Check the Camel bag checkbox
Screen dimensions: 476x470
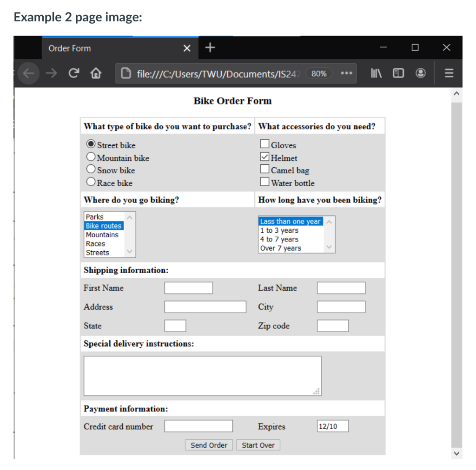click(x=264, y=169)
